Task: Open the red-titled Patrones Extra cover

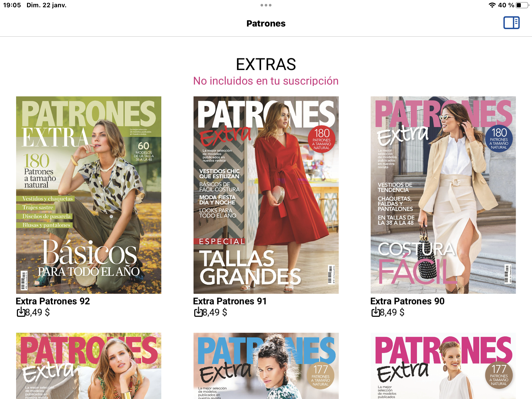Action: [89, 366]
